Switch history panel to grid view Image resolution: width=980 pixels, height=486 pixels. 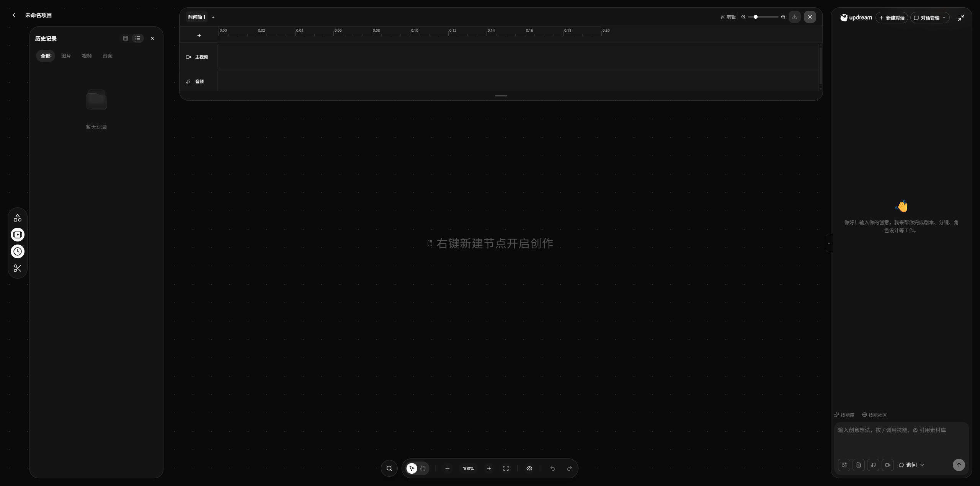coord(126,38)
